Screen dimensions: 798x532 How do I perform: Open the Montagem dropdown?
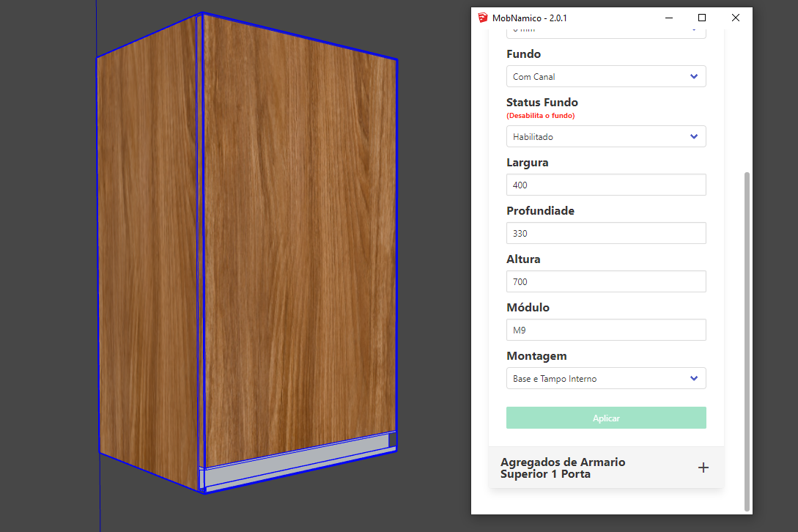click(x=605, y=378)
